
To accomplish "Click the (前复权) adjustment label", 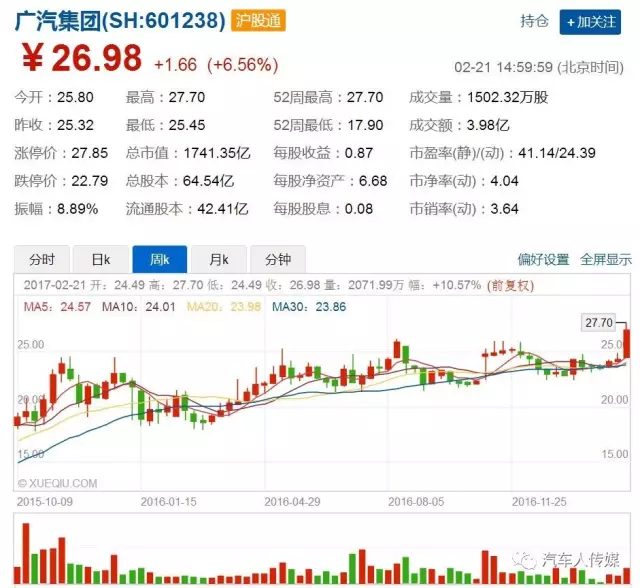I will (x=510, y=285).
